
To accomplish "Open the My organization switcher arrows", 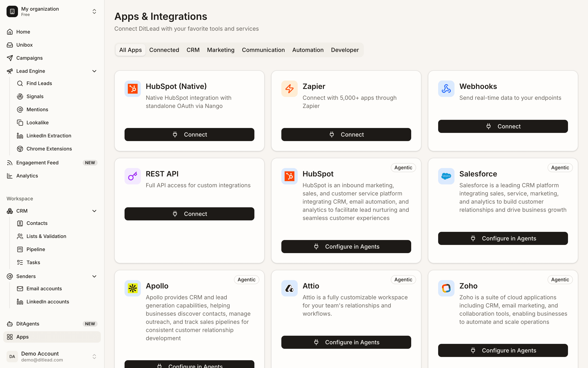I will point(94,11).
